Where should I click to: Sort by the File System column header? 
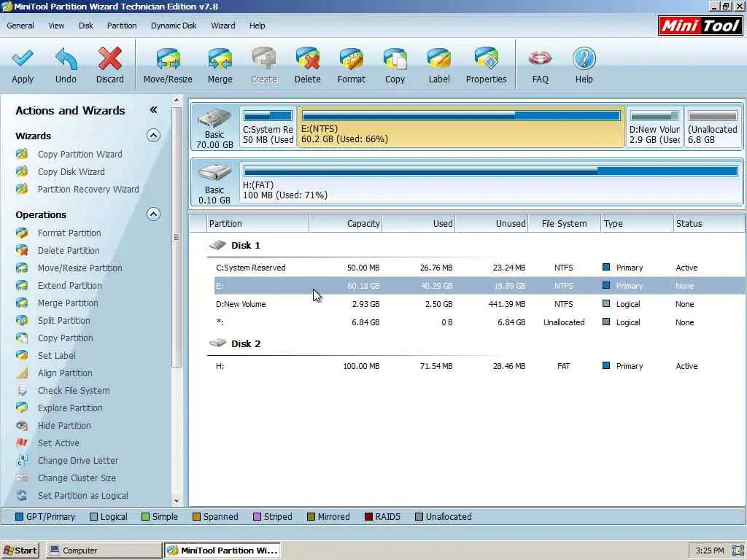pyautogui.click(x=564, y=223)
